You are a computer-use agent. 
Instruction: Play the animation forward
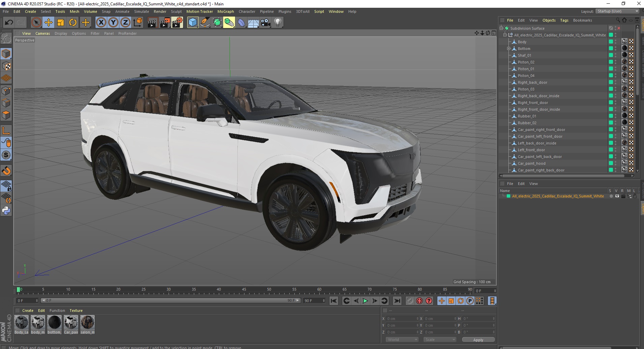(365, 301)
